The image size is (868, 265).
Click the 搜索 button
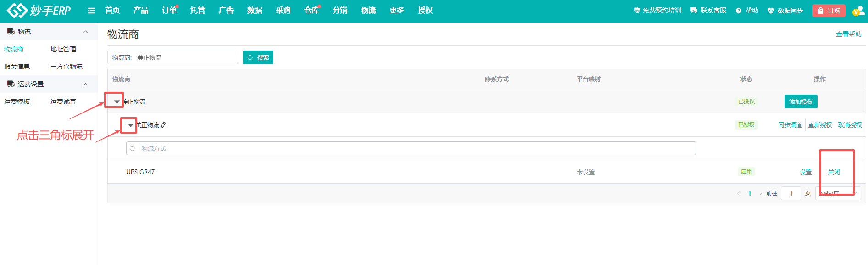258,57
